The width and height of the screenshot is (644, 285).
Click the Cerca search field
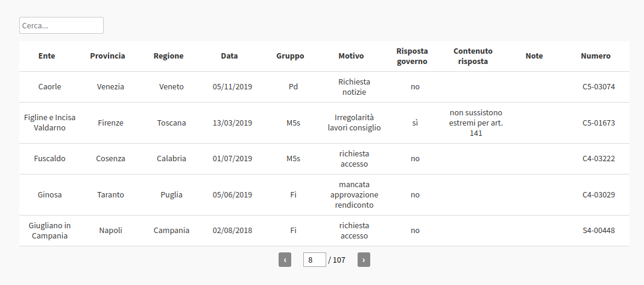pyautogui.click(x=61, y=25)
